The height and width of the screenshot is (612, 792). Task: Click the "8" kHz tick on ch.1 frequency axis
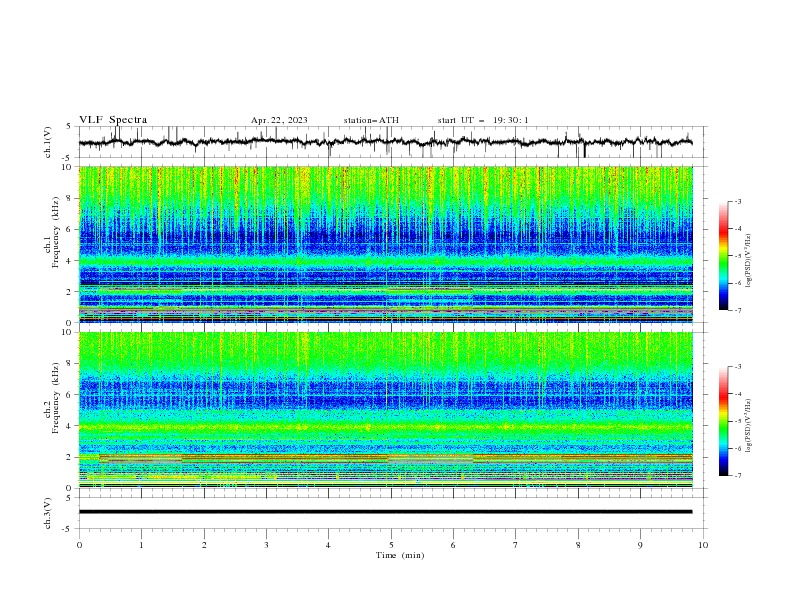click(x=70, y=198)
